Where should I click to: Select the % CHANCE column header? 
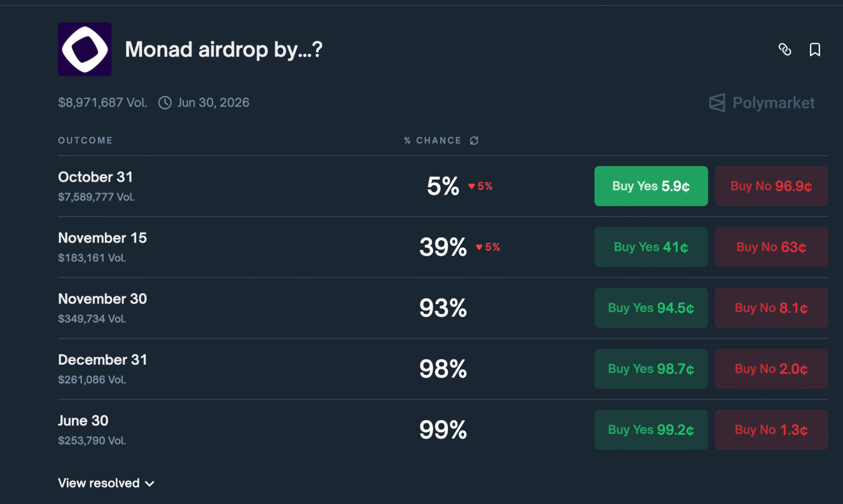[x=433, y=140]
